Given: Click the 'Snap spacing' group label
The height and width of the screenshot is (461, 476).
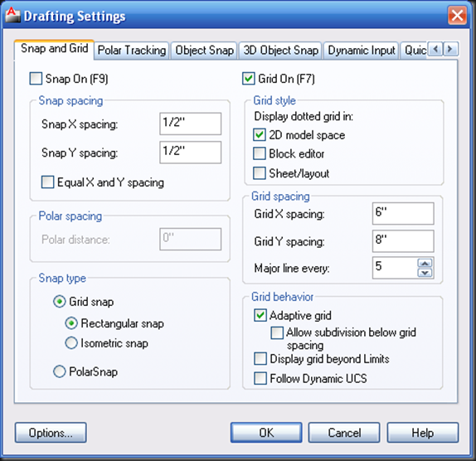Looking at the screenshot, I should coord(70,101).
